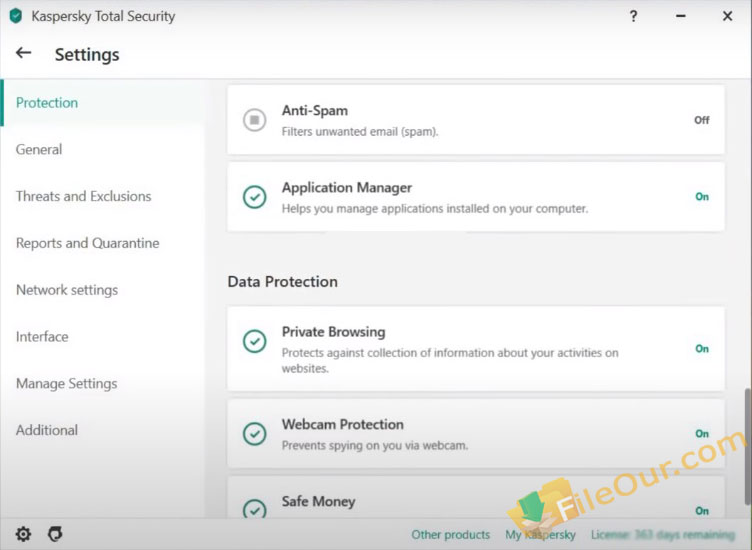Click the Safe Money checkmark icon

(x=254, y=508)
